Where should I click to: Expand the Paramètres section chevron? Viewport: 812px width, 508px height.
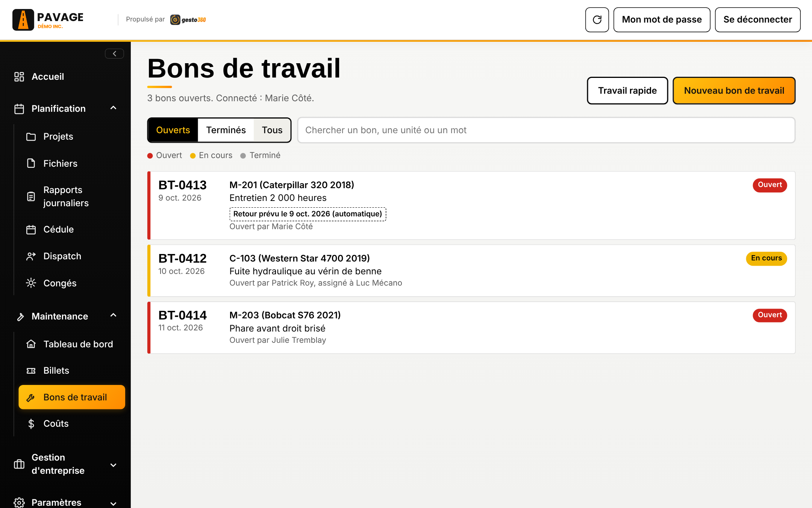pyautogui.click(x=114, y=503)
